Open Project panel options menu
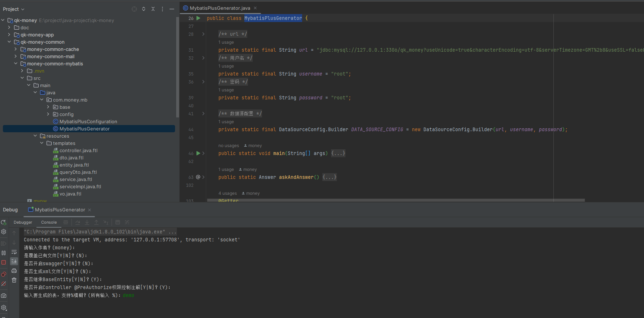This screenshot has width=644, height=318. point(162,9)
